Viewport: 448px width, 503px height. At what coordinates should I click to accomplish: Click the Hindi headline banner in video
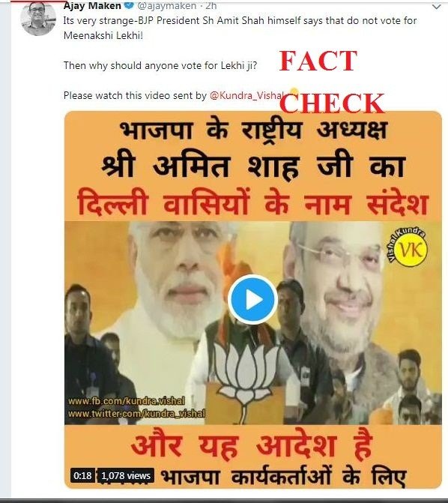coord(253,166)
